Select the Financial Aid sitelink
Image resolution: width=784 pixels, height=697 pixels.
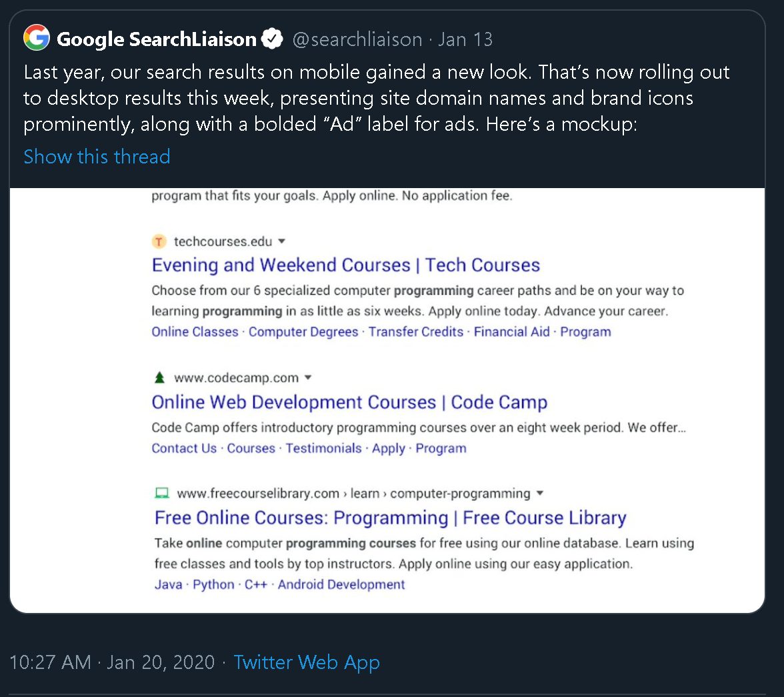(511, 331)
